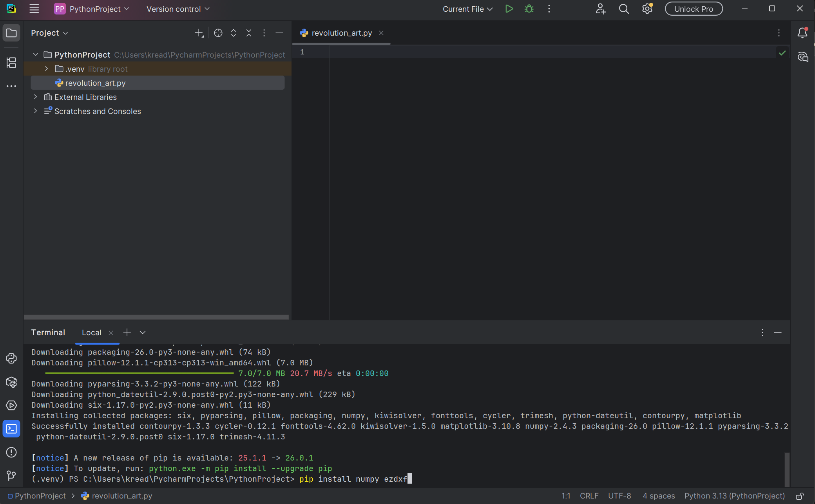Open the Git tool window
The image size is (815, 504).
(11, 476)
